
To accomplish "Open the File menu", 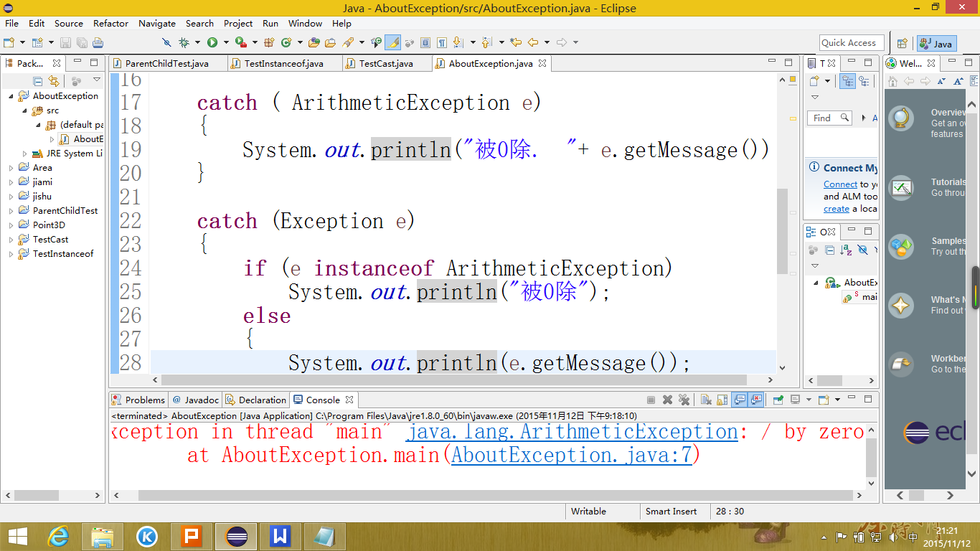I will point(12,24).
